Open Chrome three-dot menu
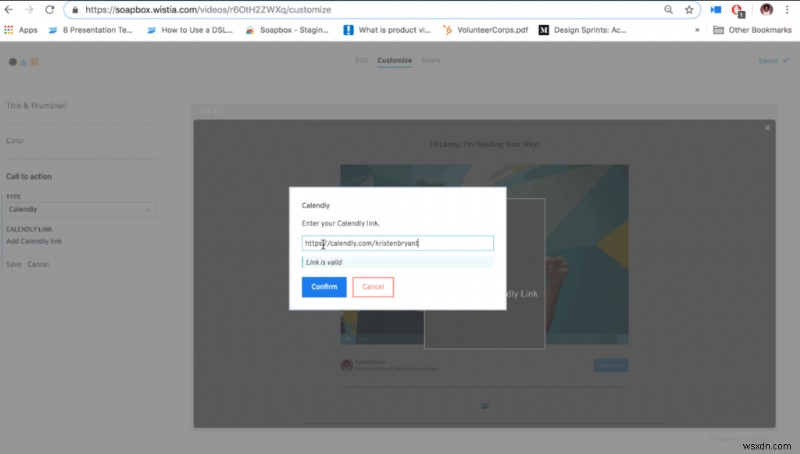Screen dimensions: 800x454 click(787, 10)
